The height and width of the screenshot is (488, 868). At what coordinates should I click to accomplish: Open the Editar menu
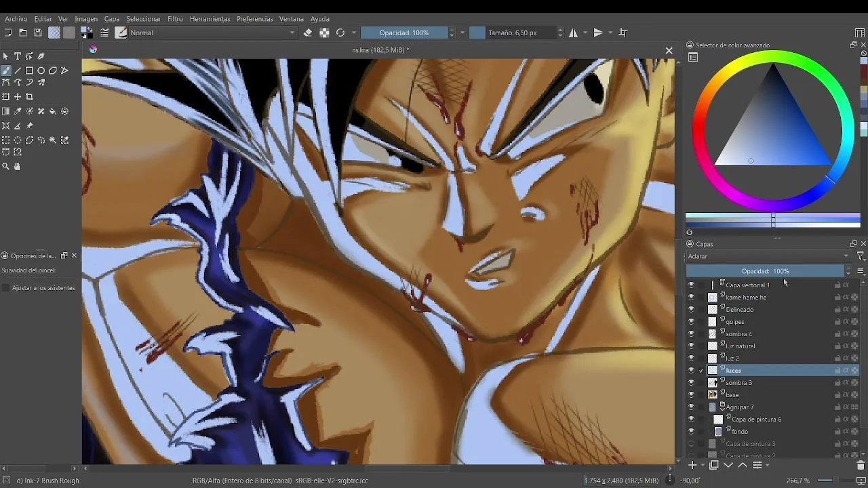coord(43,19)
